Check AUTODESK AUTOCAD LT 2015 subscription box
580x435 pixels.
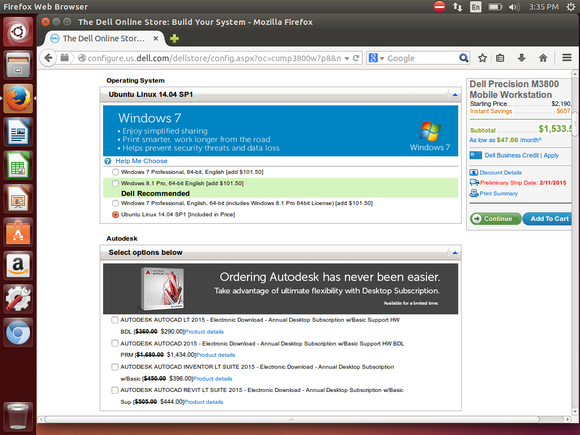click(x=115, y=320)
